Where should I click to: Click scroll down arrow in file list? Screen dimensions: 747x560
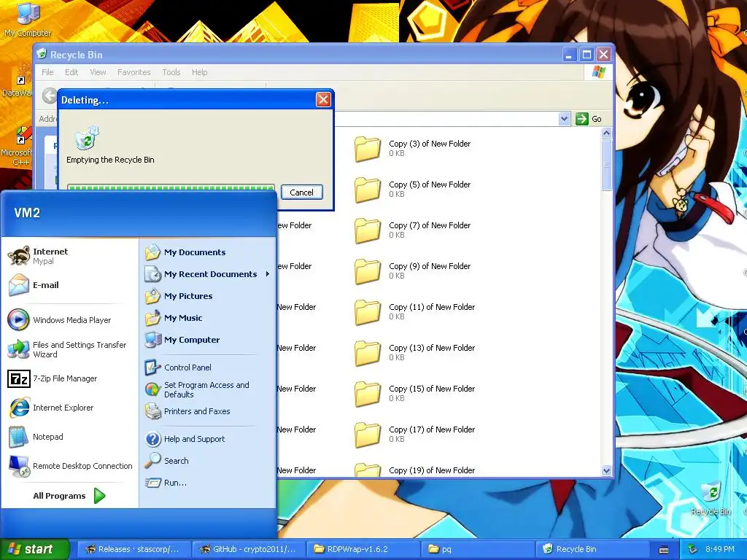coord(606,470)
